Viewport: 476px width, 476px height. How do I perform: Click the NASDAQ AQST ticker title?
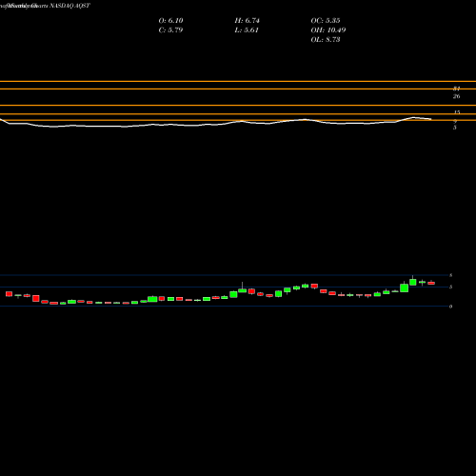(x=69, y=6)
